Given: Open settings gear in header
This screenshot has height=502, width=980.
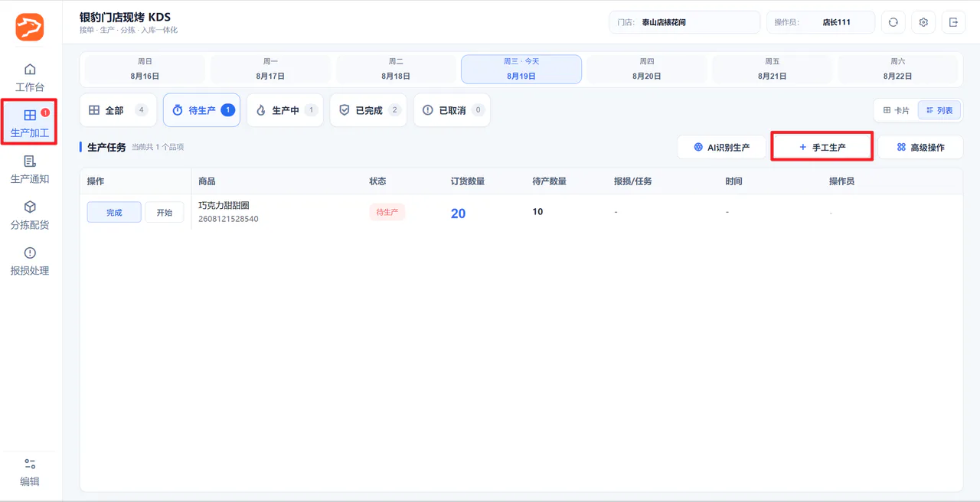Looking at the screenshot, I should click(923, 22).
